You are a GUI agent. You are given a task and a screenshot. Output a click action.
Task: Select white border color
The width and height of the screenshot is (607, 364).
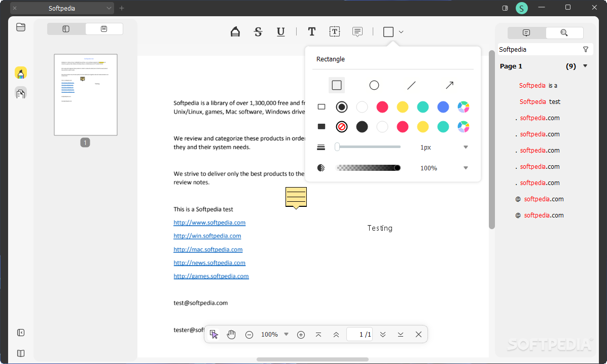[x=362, y=107]
